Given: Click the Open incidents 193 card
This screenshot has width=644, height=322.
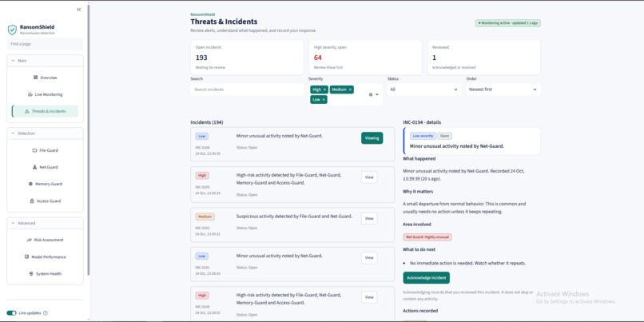Looking at the screenshot, I should pos(247,58).
